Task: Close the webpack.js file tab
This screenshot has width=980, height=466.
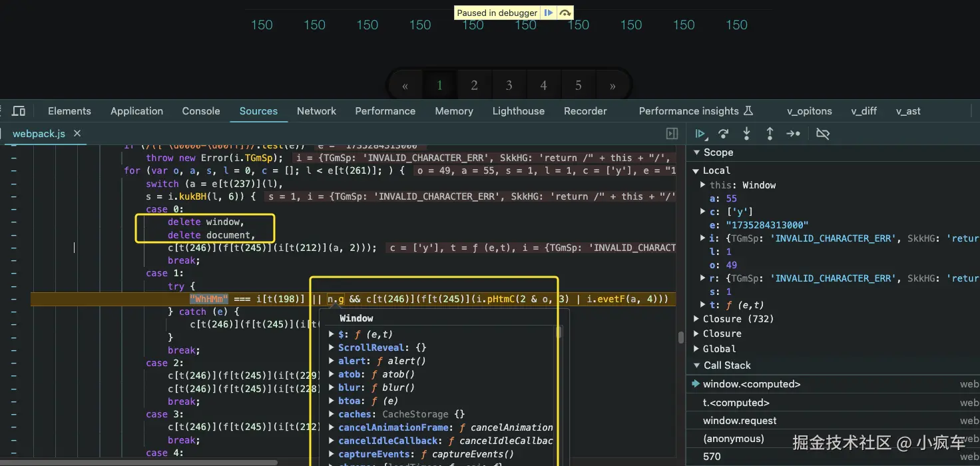Action: [x=77, y=134]
